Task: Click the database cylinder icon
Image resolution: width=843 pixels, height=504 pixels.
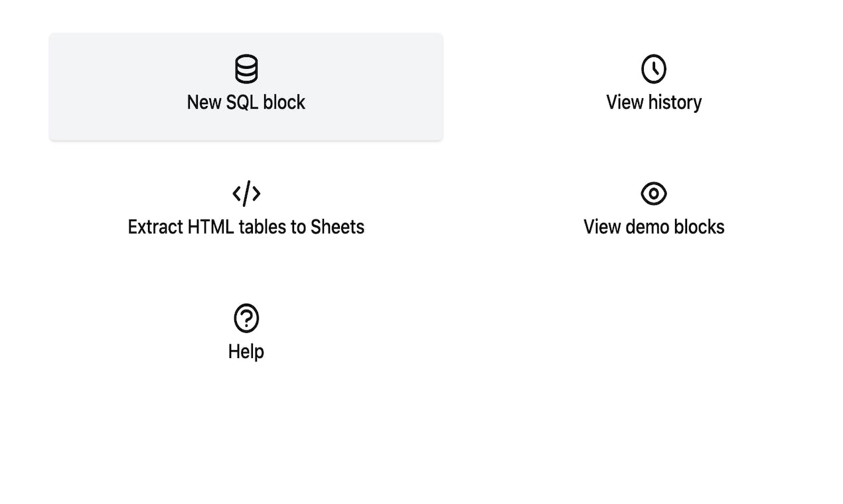Action: click(x=246, y=69)
